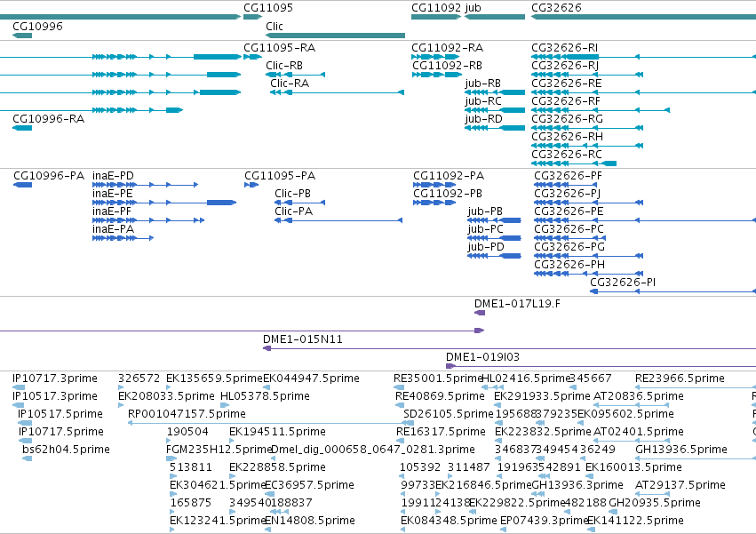Viewport: 756px width, 534px height.
Task: Select the CG11092 gene label
Action: [436, 8]
